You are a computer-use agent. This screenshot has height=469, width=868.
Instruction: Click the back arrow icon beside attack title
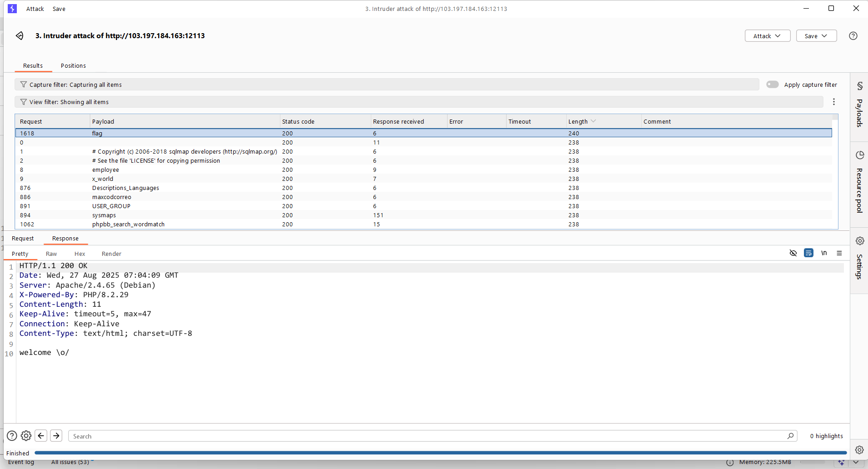tap(20, 36)
